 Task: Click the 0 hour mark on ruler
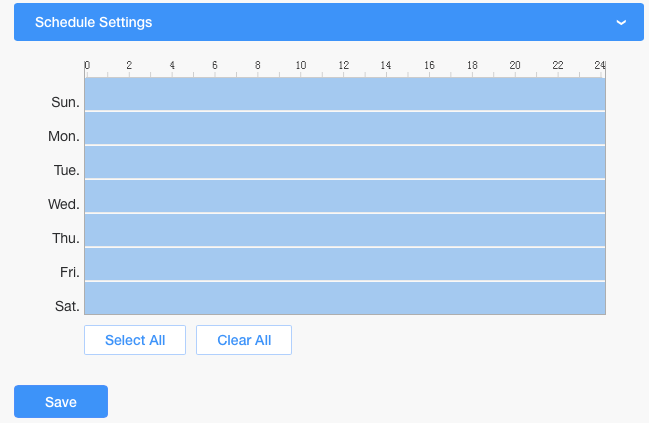(87, 66)
